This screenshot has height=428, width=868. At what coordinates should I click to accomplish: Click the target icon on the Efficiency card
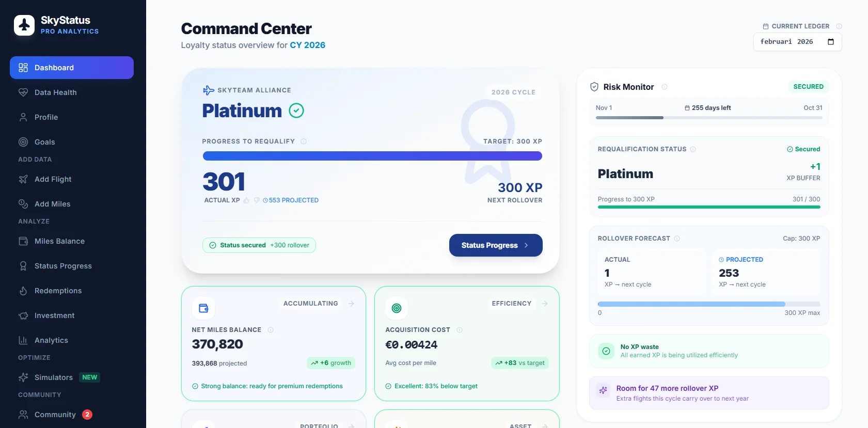(x=396, y=308)
